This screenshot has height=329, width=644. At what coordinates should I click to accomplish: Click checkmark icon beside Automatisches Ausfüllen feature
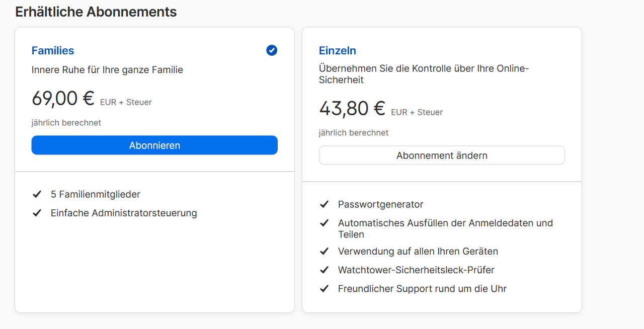324,223
